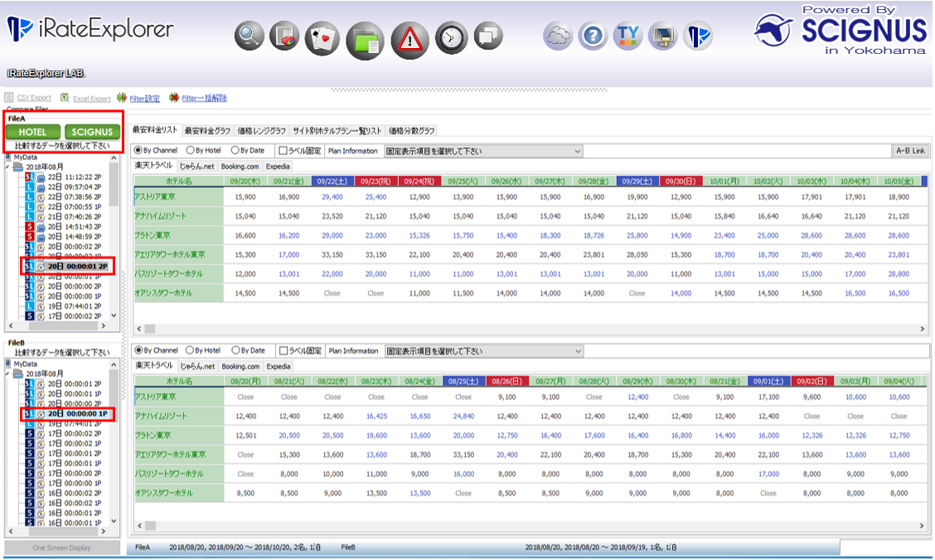Click the Filter設定 link

pos(144,98)
